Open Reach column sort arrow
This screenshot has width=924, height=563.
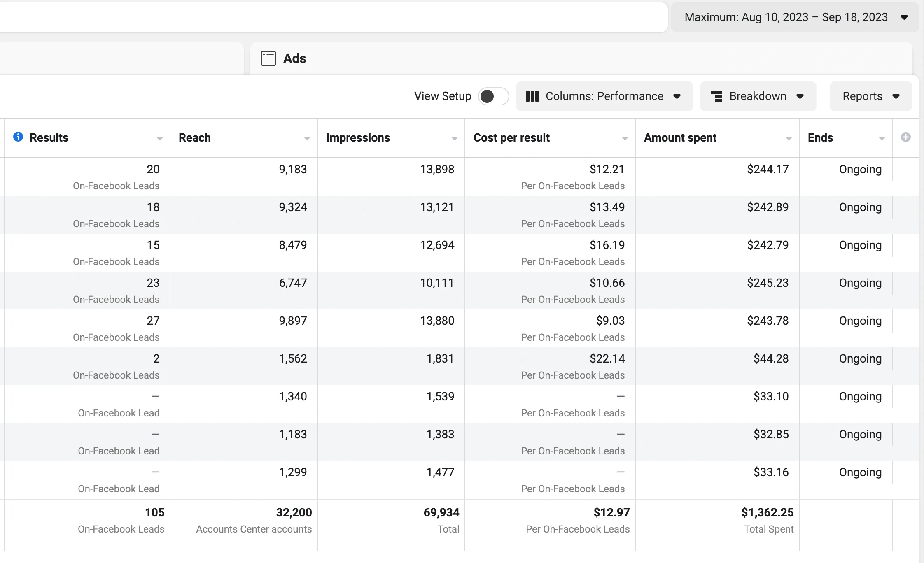pos(307,138)
